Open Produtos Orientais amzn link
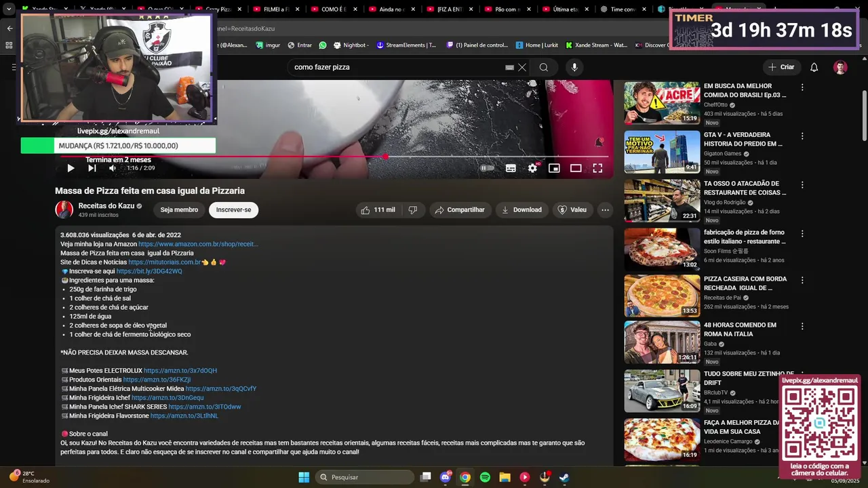Image resolution: width=868 pixels, height=488 pixels. pos(157,380)
